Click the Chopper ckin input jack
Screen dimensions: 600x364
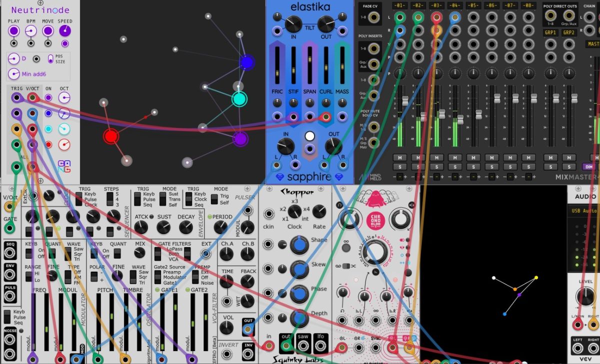(269, 215)
